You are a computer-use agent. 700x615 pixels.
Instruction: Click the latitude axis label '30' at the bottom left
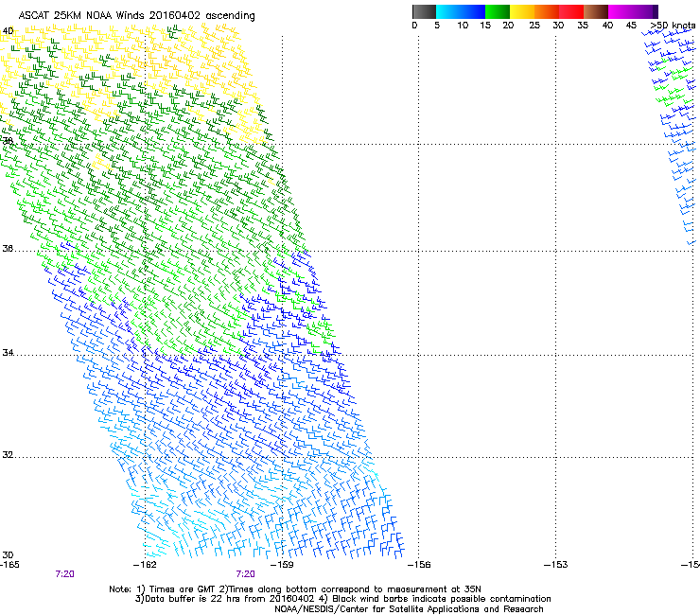(x=8, y=555)
